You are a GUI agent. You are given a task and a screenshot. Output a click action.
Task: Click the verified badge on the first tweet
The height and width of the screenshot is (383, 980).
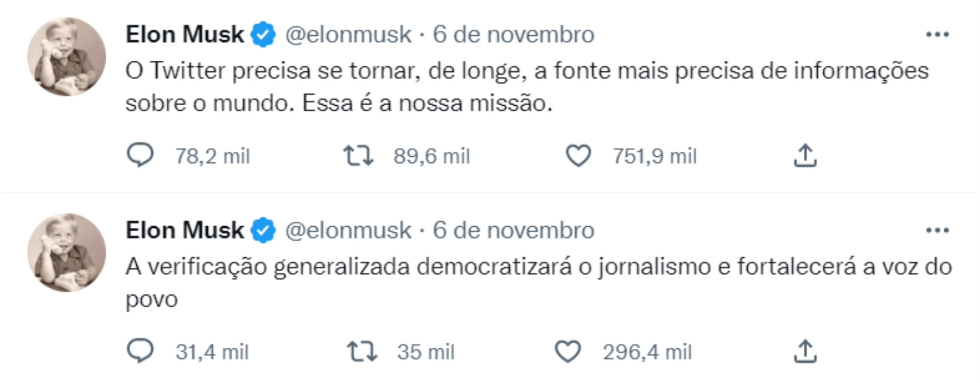[263, 35]
